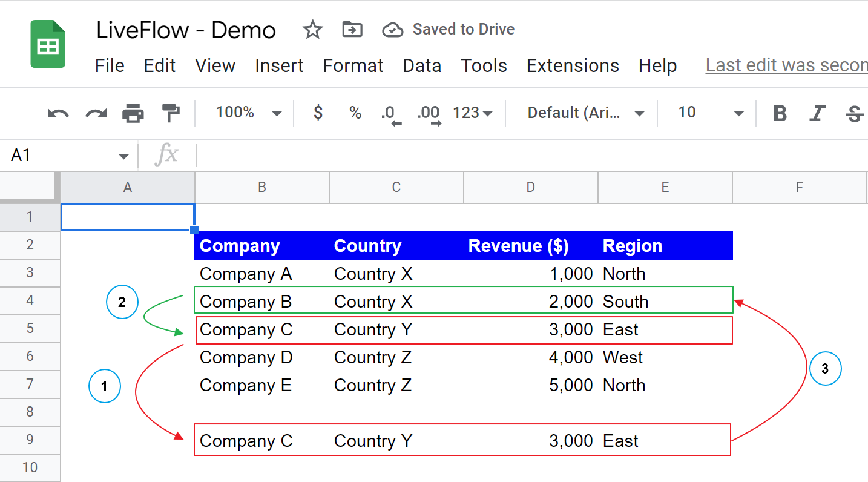The height and width of the screenshot is (482, 868).
Task: Open the Print icon
Action: (x=133, y=113)
